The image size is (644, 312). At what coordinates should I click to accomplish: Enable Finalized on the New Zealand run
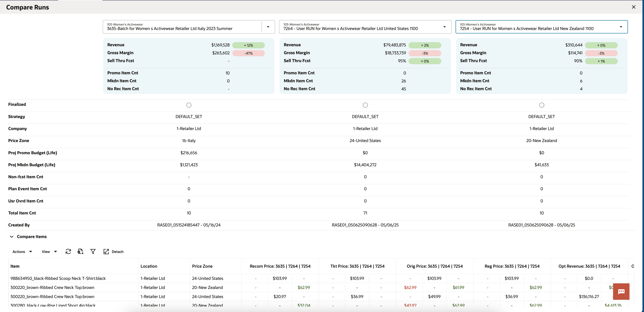(542, 105)
